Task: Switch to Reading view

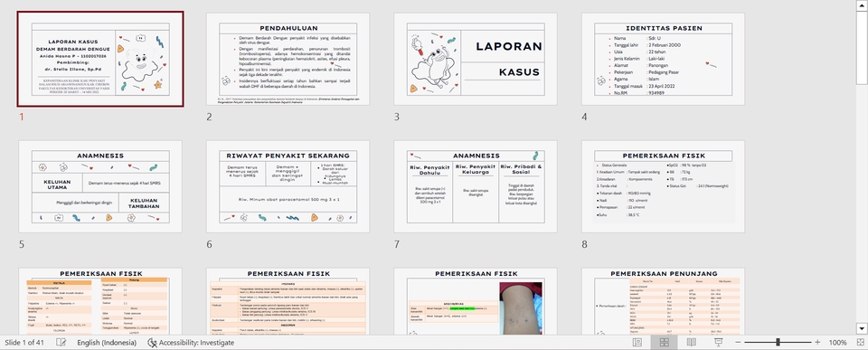Action: click(x=692, y=343)
